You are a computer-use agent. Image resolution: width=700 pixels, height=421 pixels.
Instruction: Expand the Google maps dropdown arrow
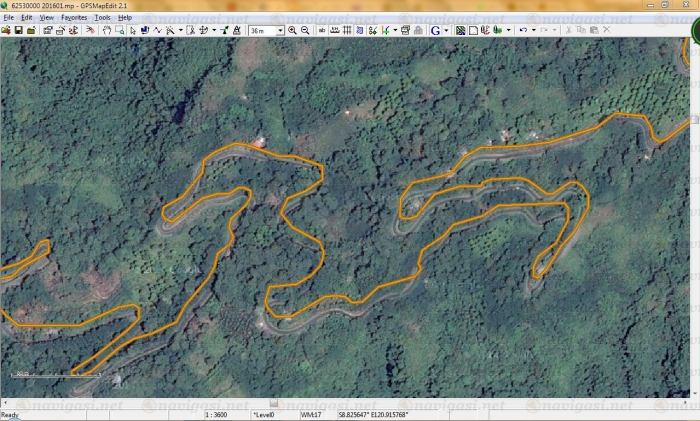point(446,30)
